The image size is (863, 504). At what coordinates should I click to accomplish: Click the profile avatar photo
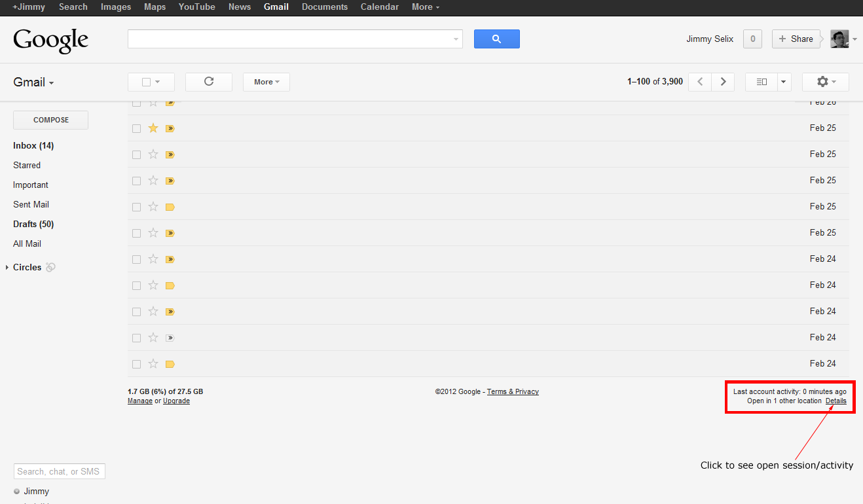click(839, 39)
